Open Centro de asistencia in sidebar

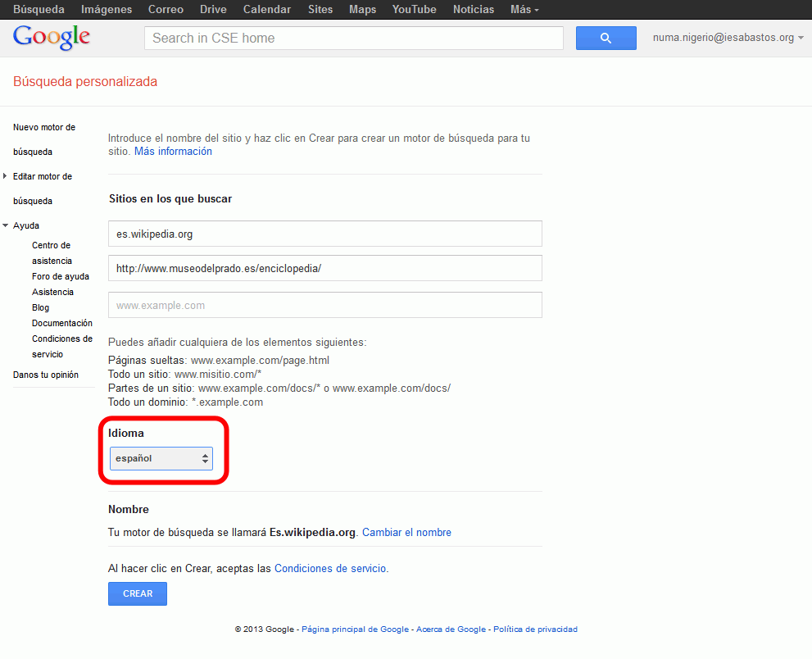52,252
